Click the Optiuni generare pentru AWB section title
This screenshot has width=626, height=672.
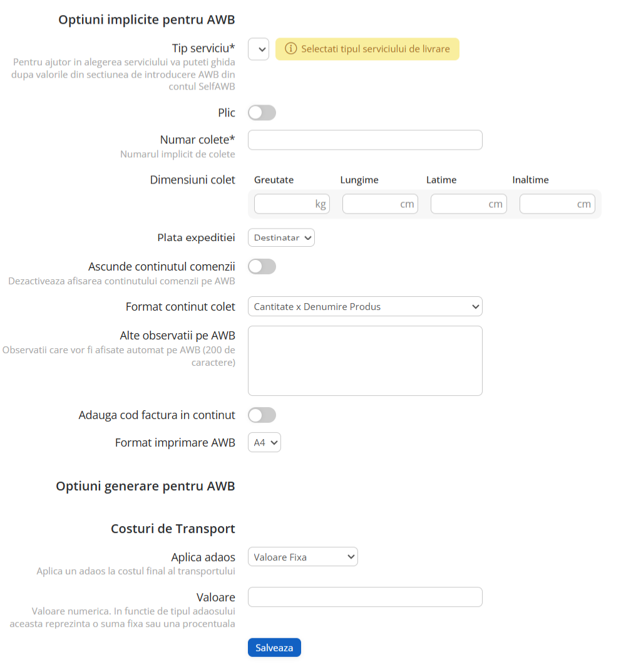click(145, 486)
